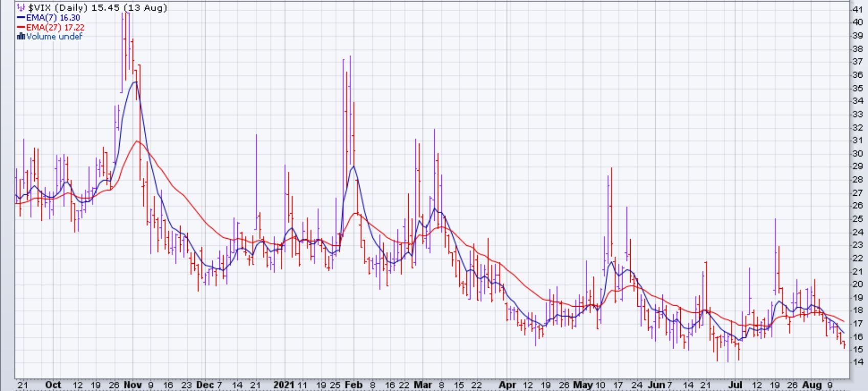868x391 pixels.
Task: Click the 'Dec' label on date axis
Action: (x=203, y=385)
